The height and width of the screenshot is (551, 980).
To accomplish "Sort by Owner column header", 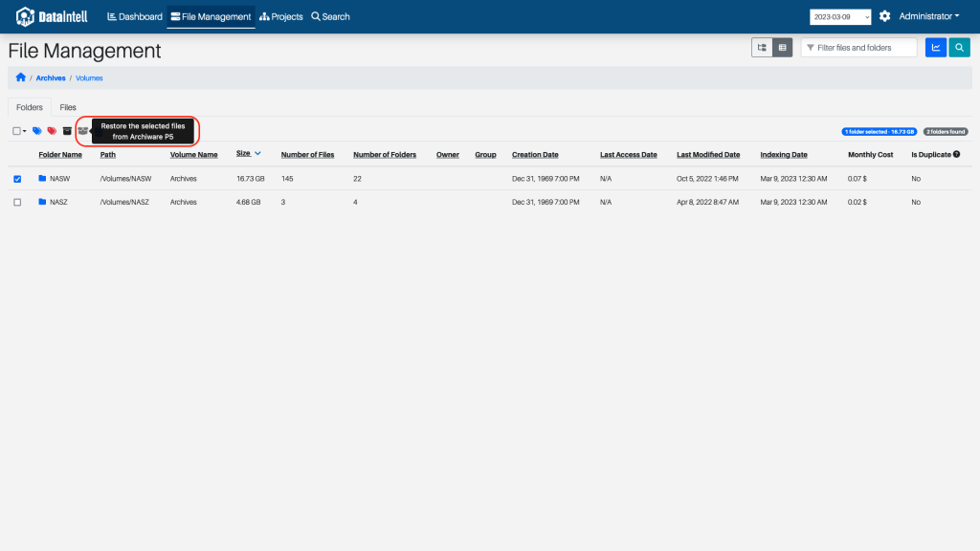I will click(448, 155).
